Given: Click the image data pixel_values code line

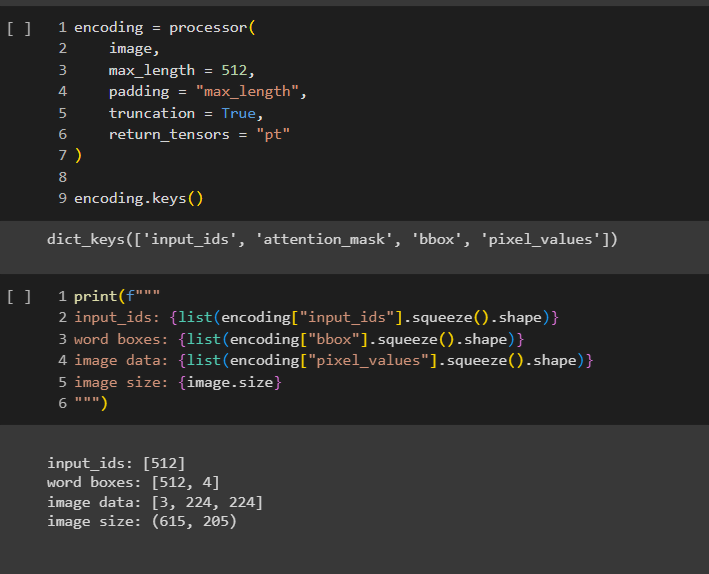Looking at the screenshot, I should click(333, 361).
